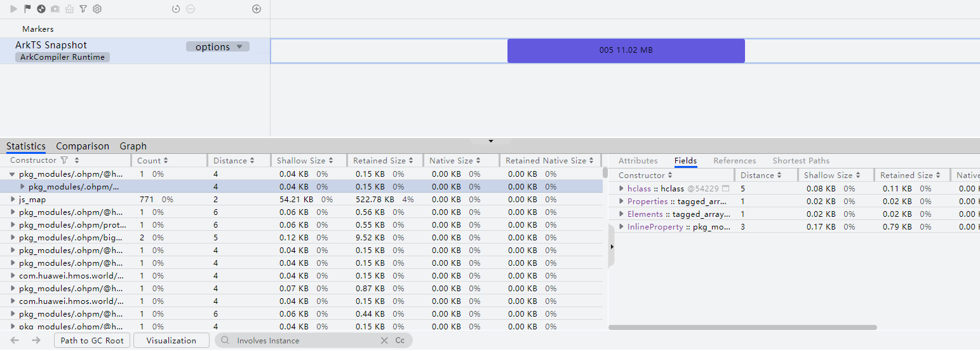Select the Fields tab
This screenshot has height=351, width=980.
tap(685, 161)
